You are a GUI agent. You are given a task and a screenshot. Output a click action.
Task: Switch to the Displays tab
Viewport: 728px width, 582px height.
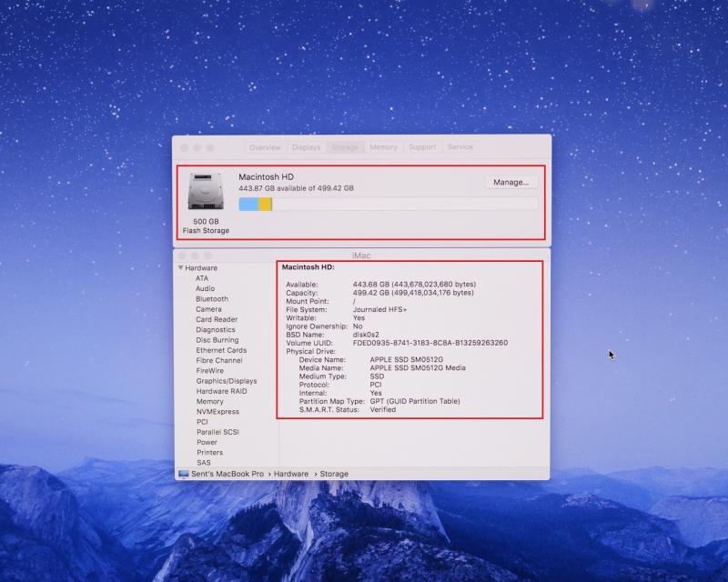[x=306, y=147]
